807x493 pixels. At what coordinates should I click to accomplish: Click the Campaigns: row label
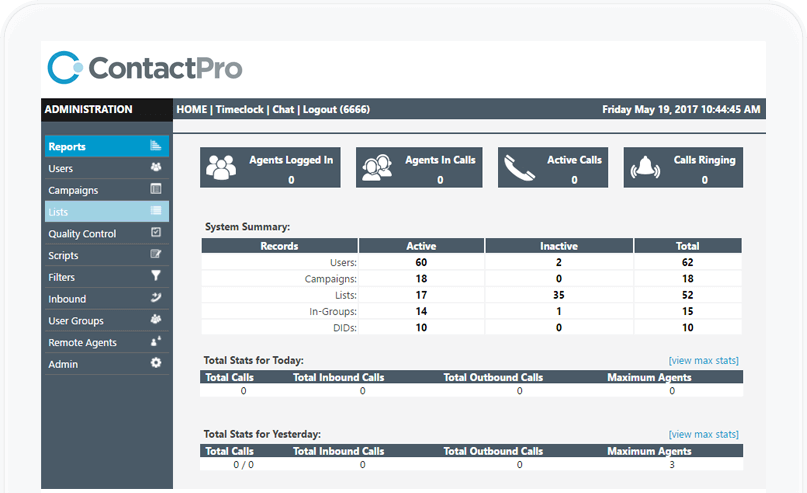330,279
